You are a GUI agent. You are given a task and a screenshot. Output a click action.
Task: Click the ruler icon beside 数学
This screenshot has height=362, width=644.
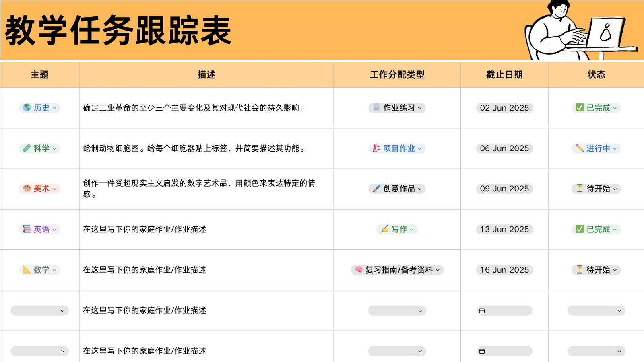27,270
